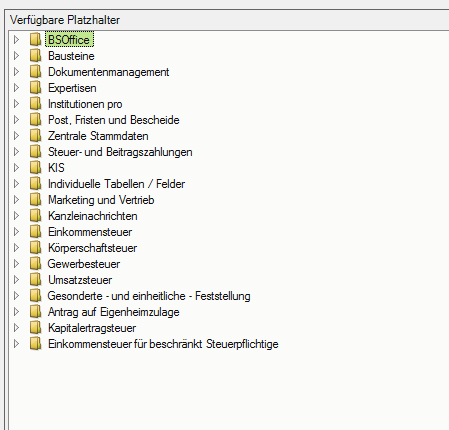Expand the Zentrale Stammdaten node

16,136
